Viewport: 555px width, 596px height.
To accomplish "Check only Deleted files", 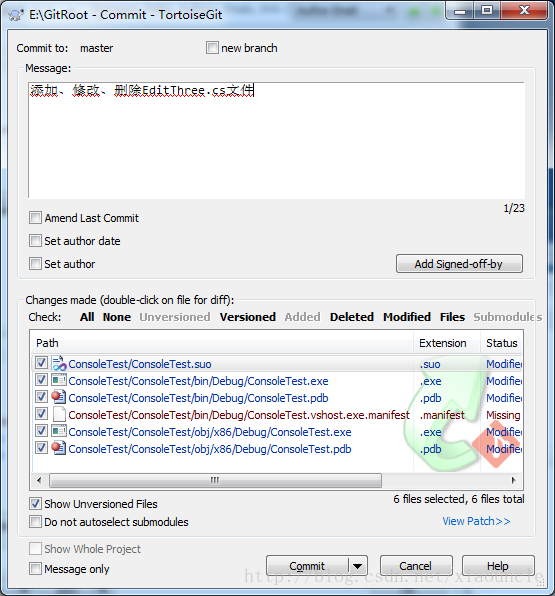I will pyautogui.click(x=352, y=317).
